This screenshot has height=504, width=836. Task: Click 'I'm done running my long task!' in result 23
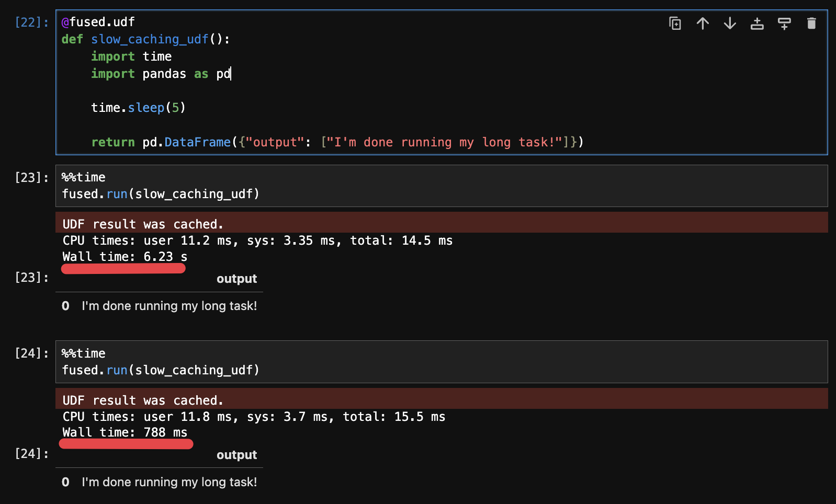pos(170,306)
